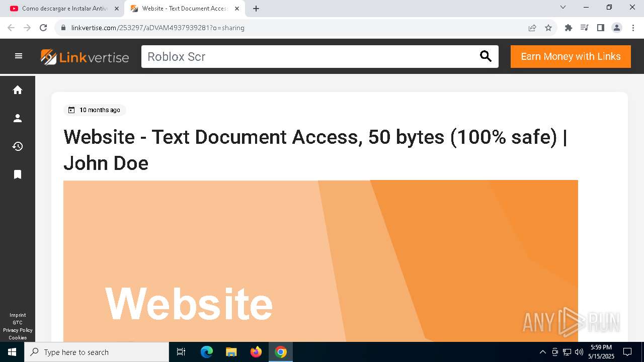Toggle Chrome side panel
The image size is (644, 362).
click(601, 28)
